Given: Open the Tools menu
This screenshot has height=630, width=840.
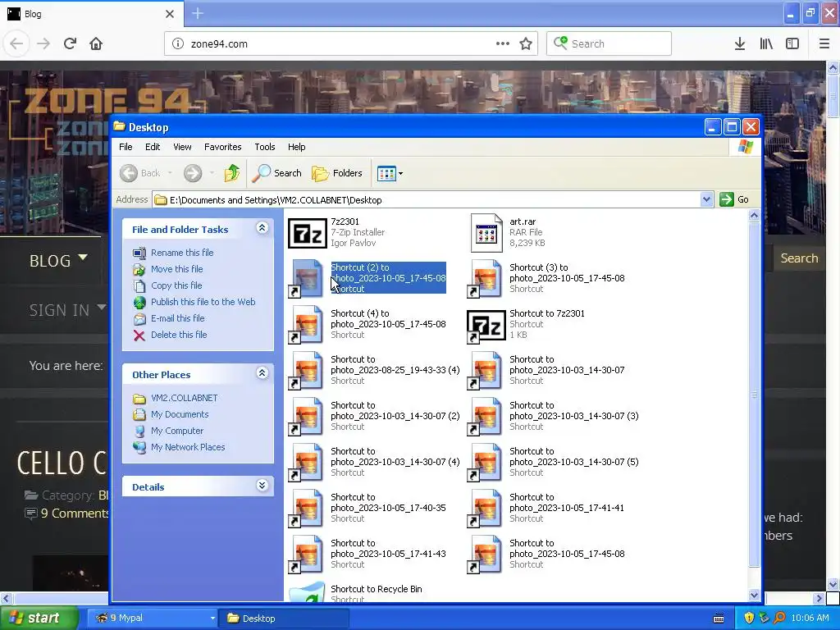Looking at the screenshot, I should click(x=265, y=147).
